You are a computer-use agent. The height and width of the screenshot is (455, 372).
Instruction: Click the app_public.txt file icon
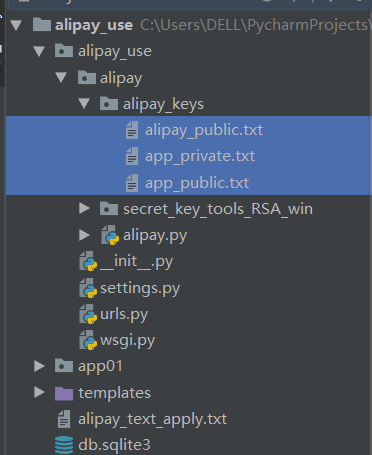pos(132,183)
